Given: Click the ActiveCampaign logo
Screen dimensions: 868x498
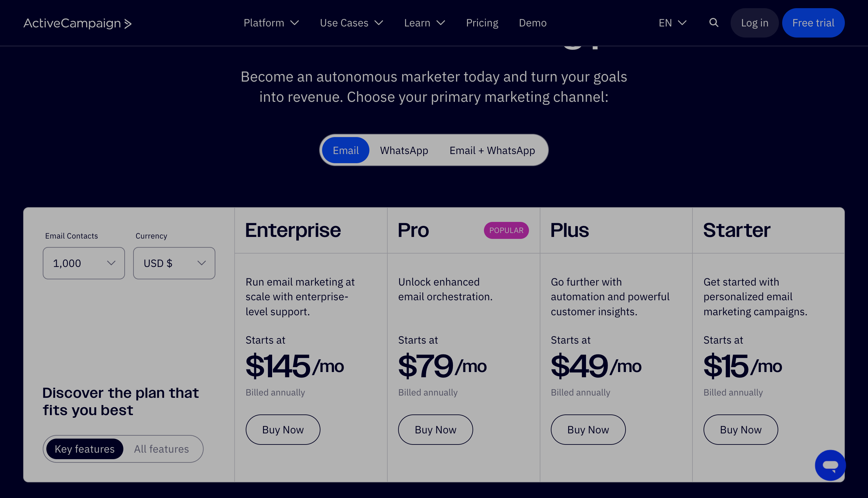Looking at the screenshot, I should [x=78, y=23].
